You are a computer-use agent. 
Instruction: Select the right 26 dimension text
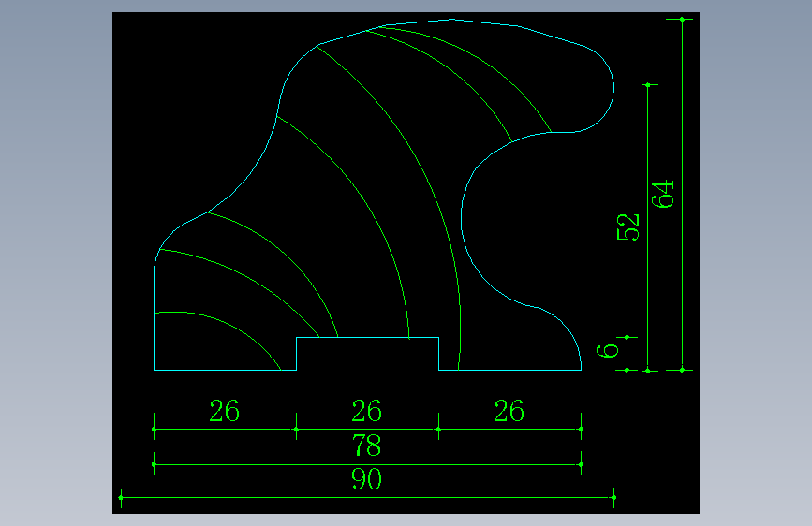[509, 411]
